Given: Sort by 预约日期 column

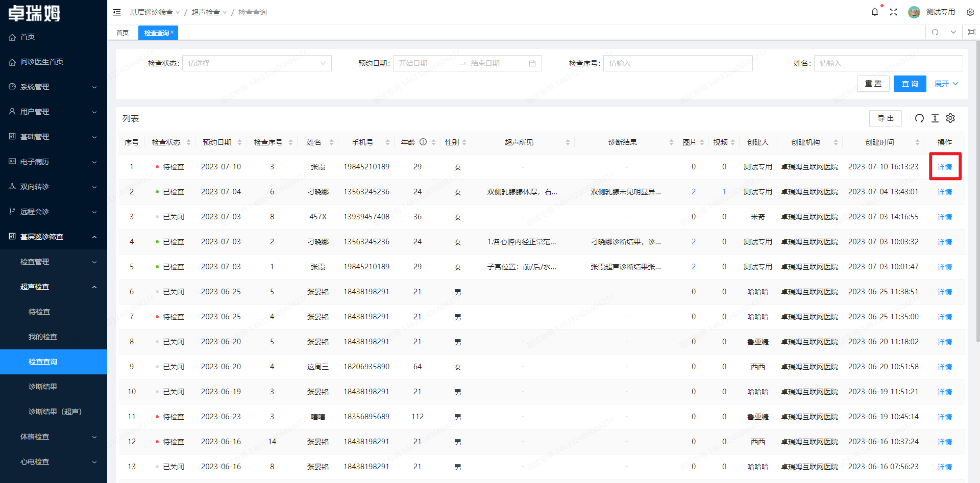Looking at the screenshot, I should pos(239,142).
